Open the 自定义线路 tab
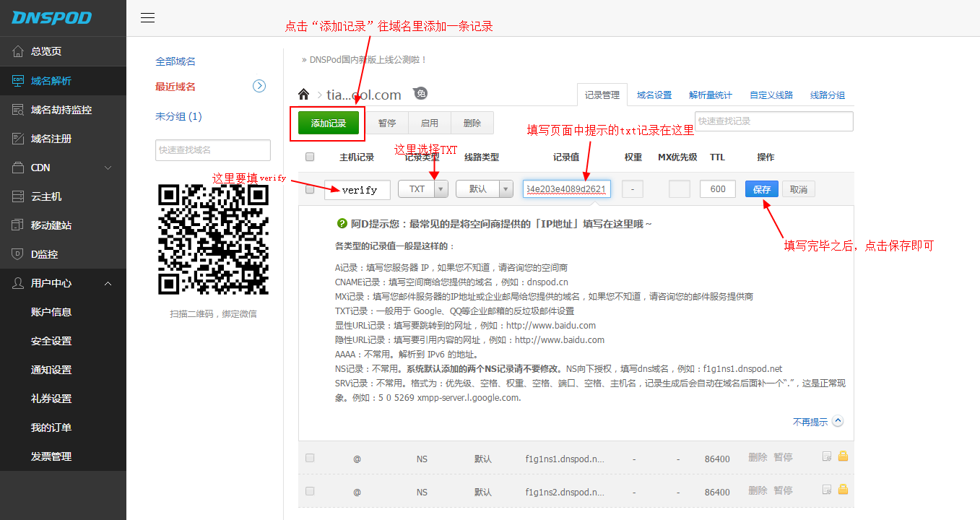This screenshot has height=520, width=980. pos(771,95)
